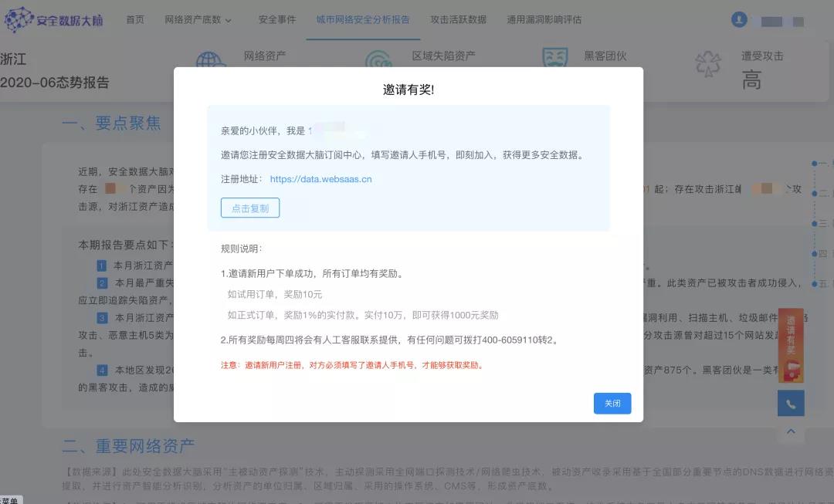The image size is (834, 504).
Task: Open 通用漏洞影响评估 page
Action: tap(546, 20)
